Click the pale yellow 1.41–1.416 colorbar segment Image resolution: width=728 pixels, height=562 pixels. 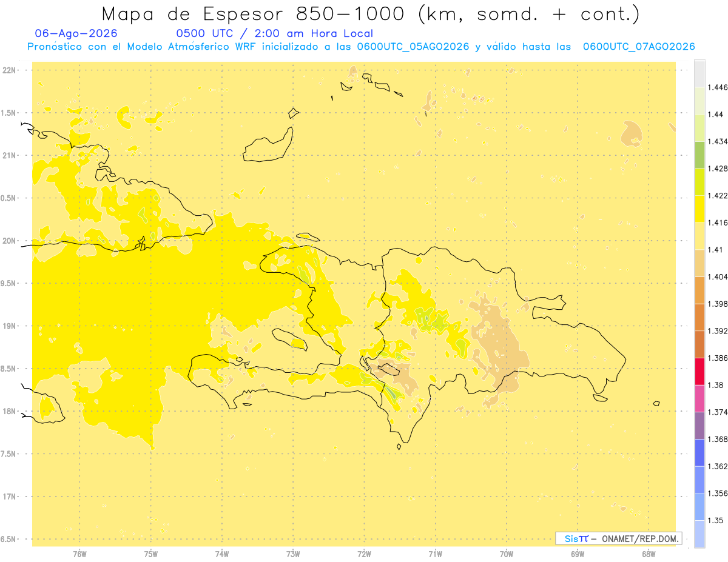pyautogui.click(x=699, y=236)
